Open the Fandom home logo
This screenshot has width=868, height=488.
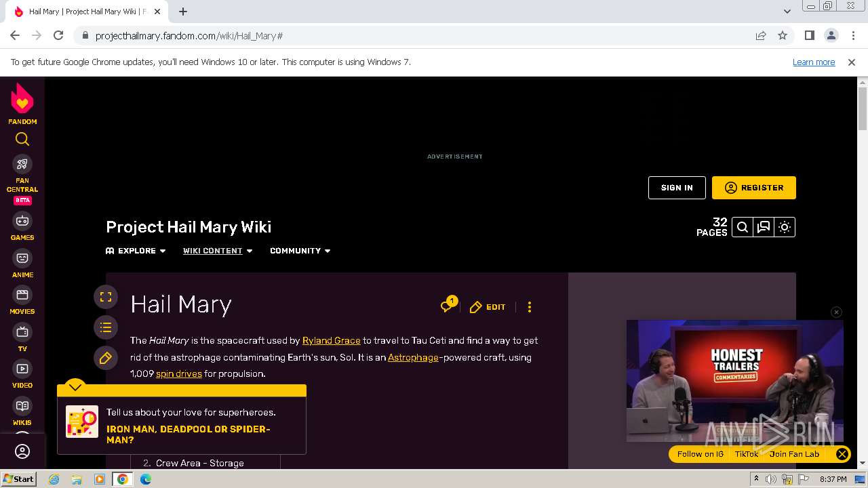click(x=22, y=104)
